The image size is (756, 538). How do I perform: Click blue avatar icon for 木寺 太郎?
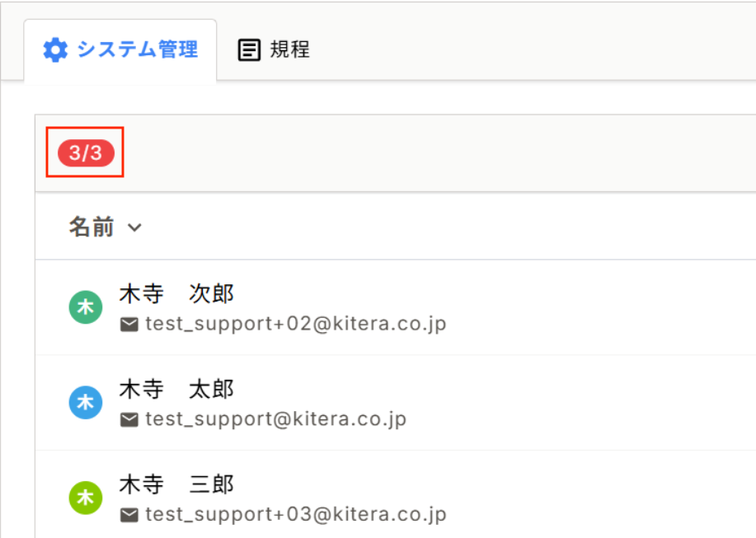click(85, 403)
